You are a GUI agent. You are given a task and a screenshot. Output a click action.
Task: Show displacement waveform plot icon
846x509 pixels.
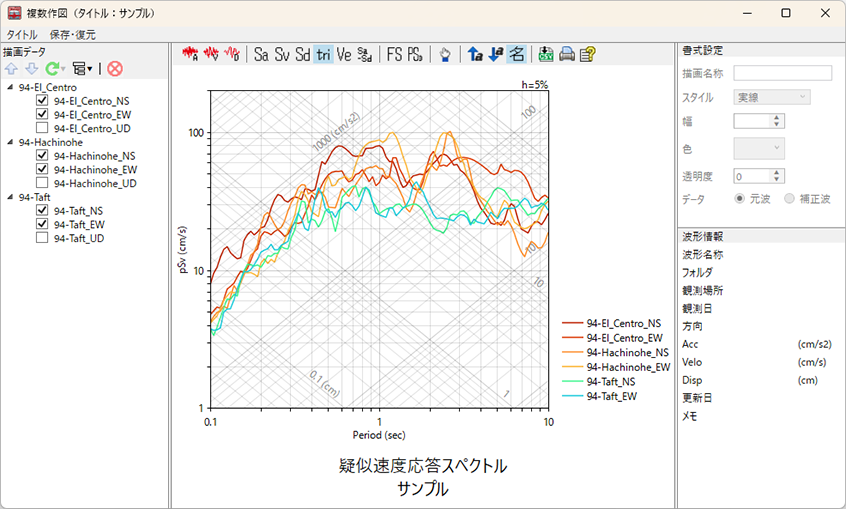pyautogui.click(x=232, y=54)
